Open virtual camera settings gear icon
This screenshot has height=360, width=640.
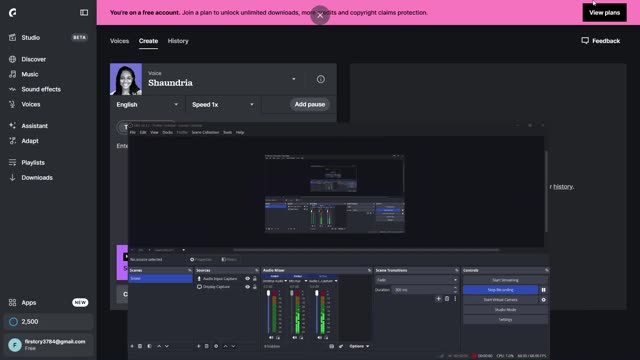pos(543,300)
